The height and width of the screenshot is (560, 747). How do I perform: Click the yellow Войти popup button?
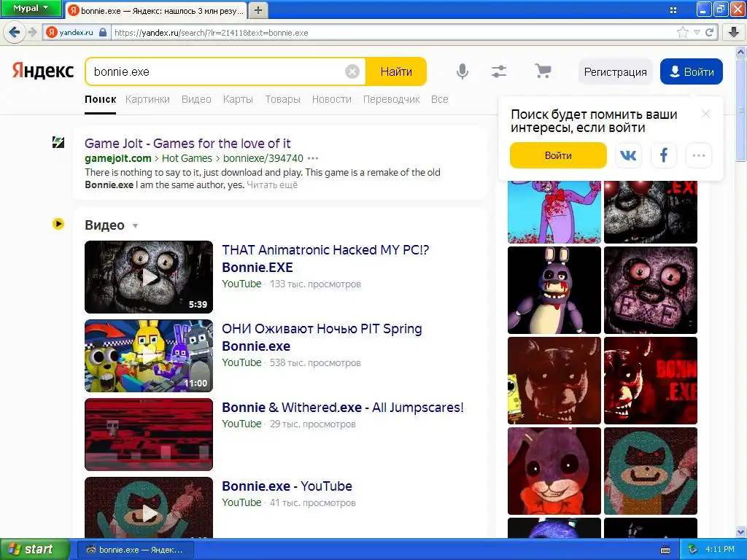coord(558,155)
